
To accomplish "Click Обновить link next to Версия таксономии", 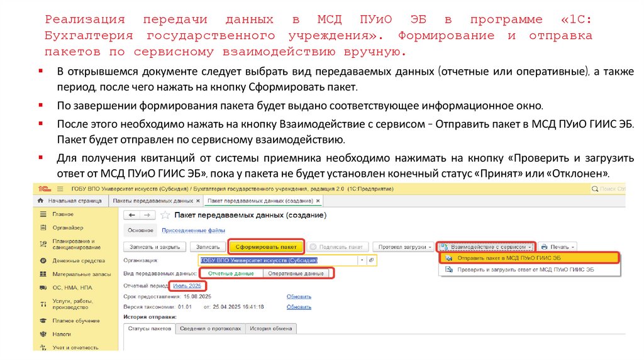I will (299, 307).
